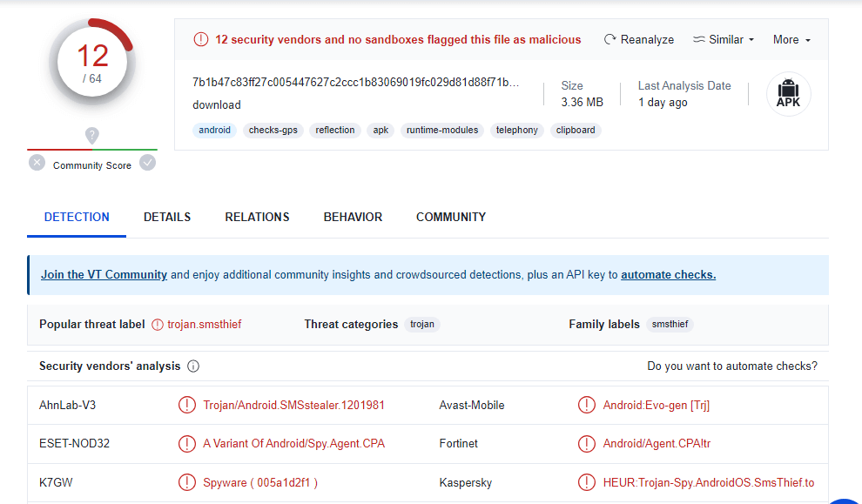Click the Join the VT Community link

pos(104,275)
